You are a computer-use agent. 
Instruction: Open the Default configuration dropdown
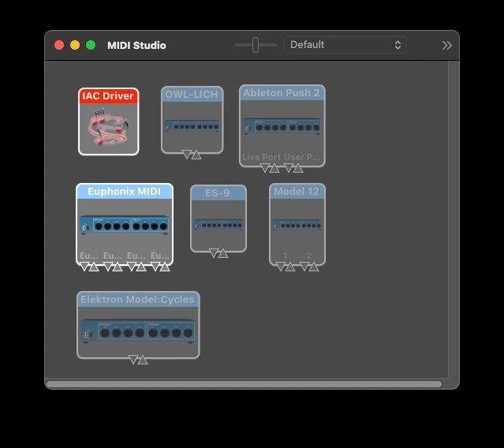[x=345, y=45]
